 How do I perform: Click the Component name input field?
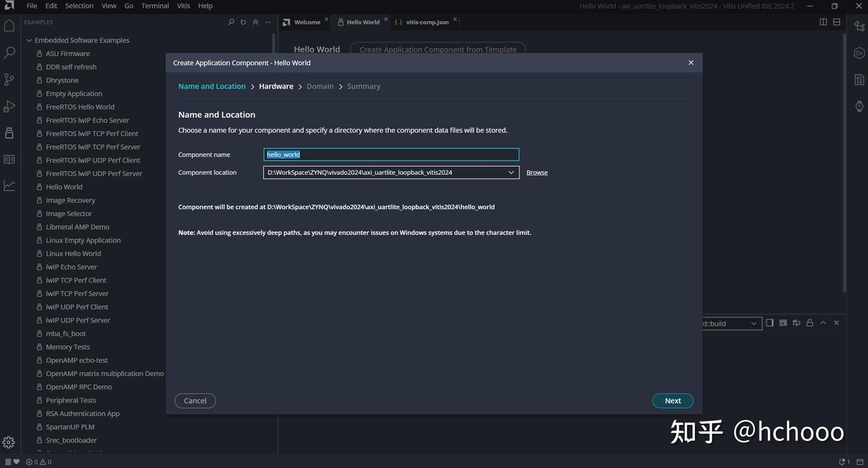pyautogui.click(x=391, y=154)
